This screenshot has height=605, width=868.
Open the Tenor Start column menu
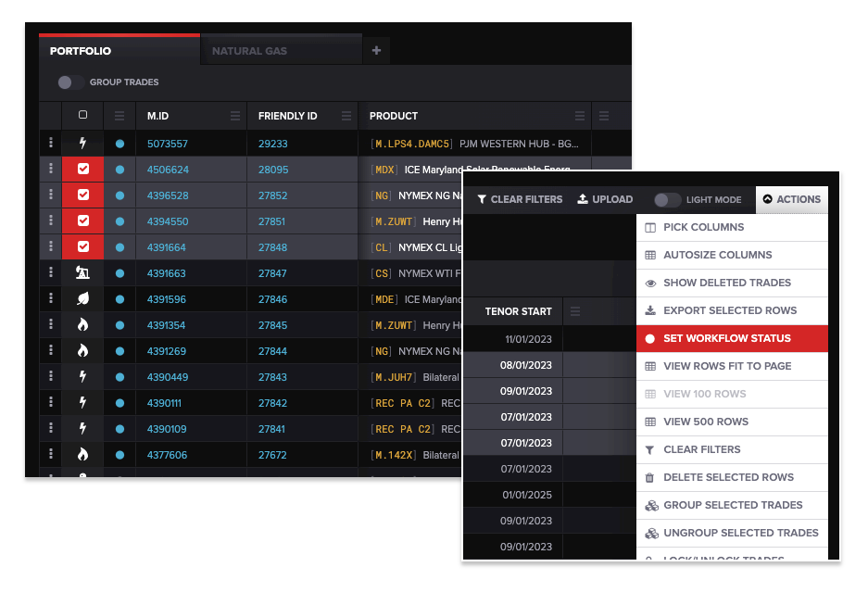573,311
